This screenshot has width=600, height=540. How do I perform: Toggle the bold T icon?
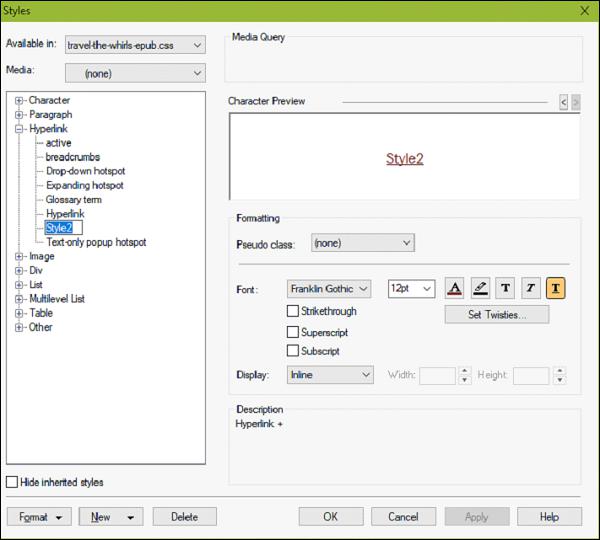click(x=505, y=288)
